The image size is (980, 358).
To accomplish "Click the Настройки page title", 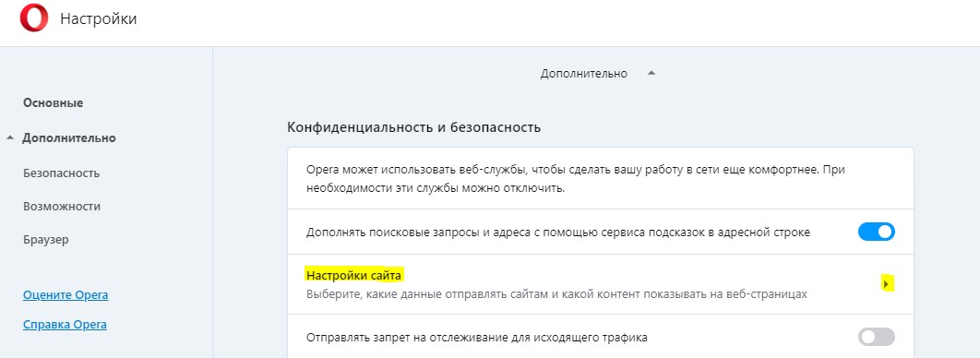I will [x=98, y=18].
